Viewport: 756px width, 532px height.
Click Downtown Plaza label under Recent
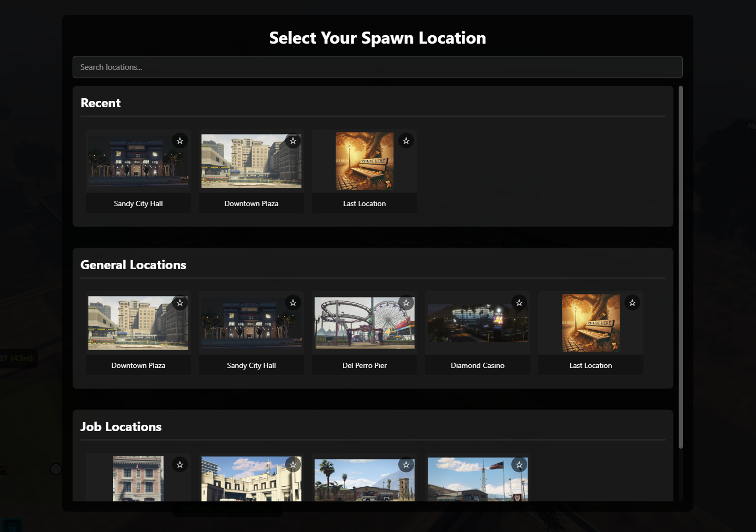[251, 203]
